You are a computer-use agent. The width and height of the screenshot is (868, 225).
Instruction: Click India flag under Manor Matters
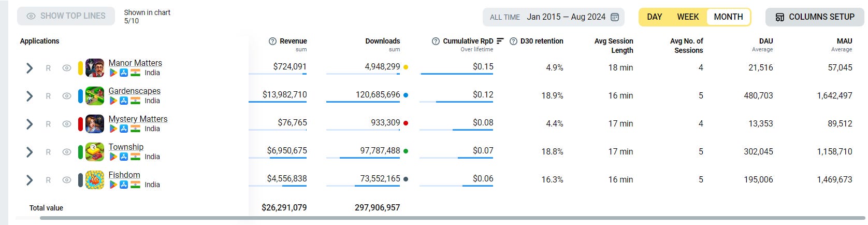pos(136,73)
